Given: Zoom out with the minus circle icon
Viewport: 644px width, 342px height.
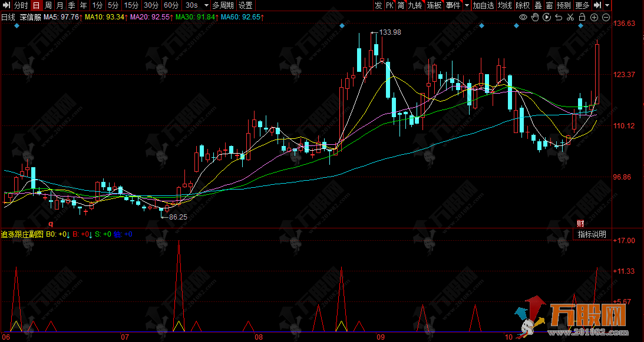Looking at the screenshot, I should [606, 18].
